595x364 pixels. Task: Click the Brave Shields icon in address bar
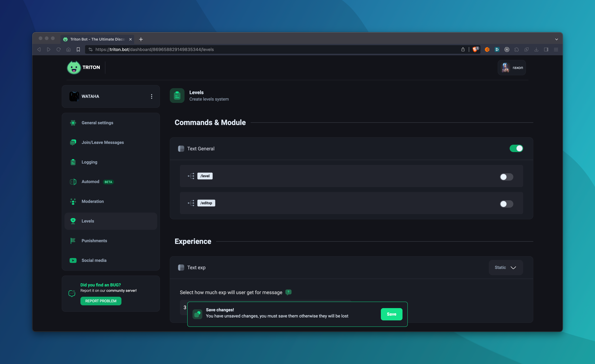(x=475, y=49)
